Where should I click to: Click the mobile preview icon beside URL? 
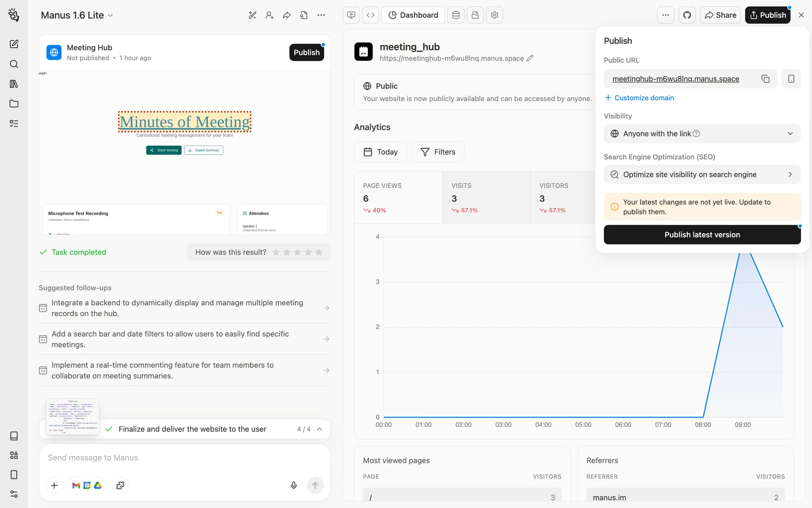pyautogui.click(x=791, y=79)
